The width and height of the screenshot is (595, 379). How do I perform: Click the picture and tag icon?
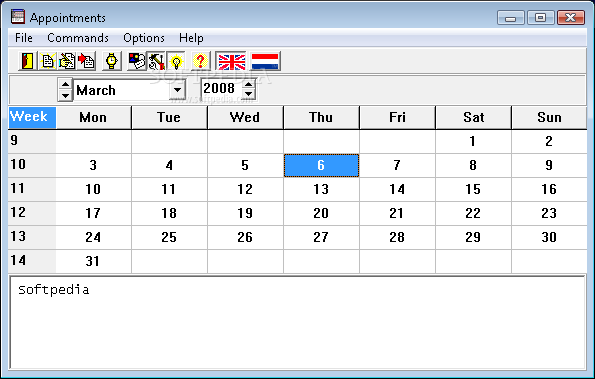tap(137, 61)
